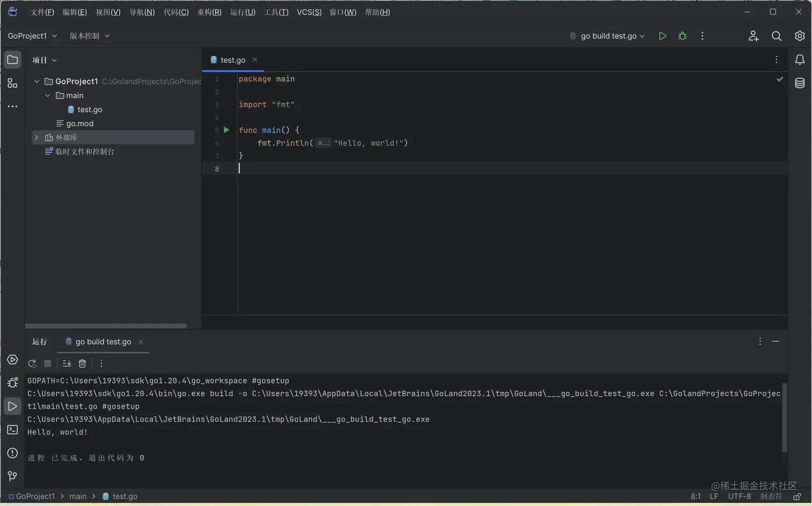812x506 pixels.
Task: Open the Run tool window icon
Action: (x=12, y=406)
